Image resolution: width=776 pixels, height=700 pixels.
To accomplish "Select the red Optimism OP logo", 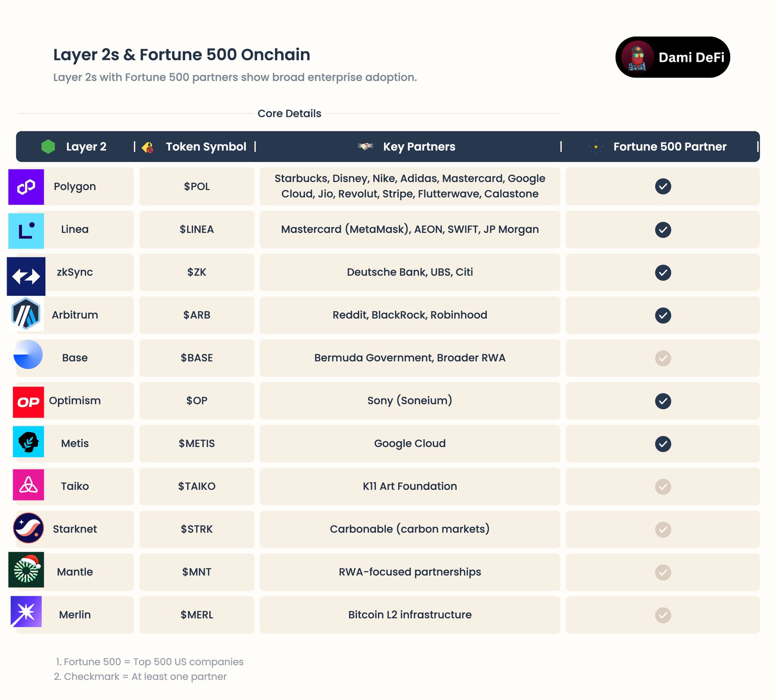I will (x=28, y=402).
